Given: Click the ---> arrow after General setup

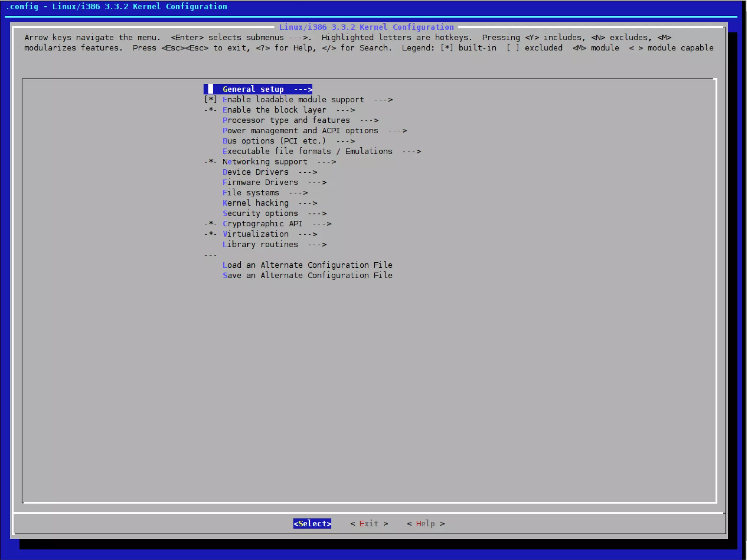Looking at the screenshot, I should click(x=303, y=90).
